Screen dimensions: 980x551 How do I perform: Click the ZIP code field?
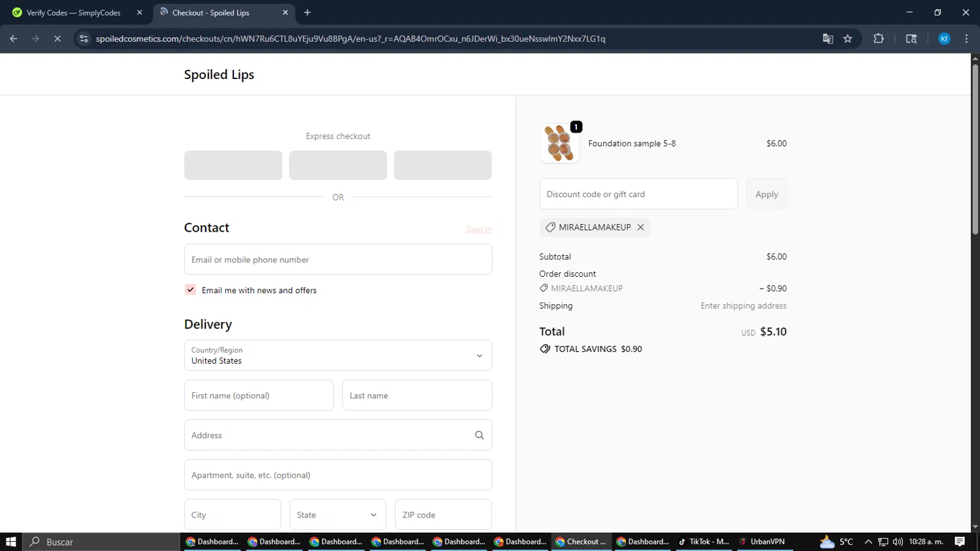[443, 515]
